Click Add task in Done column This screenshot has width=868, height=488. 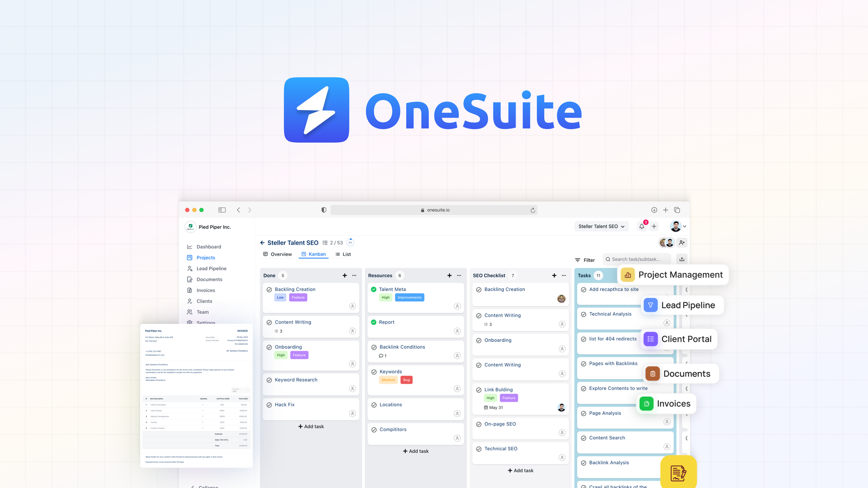tap(311, 426)
